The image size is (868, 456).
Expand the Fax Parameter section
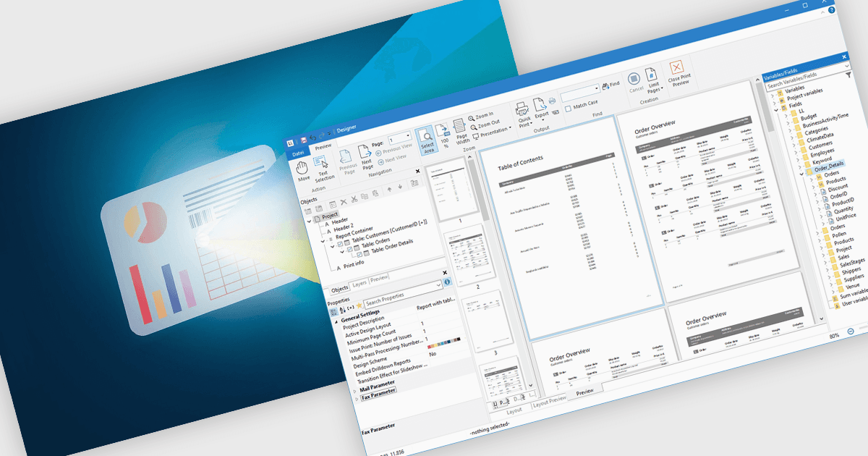[x=356, y=399]
